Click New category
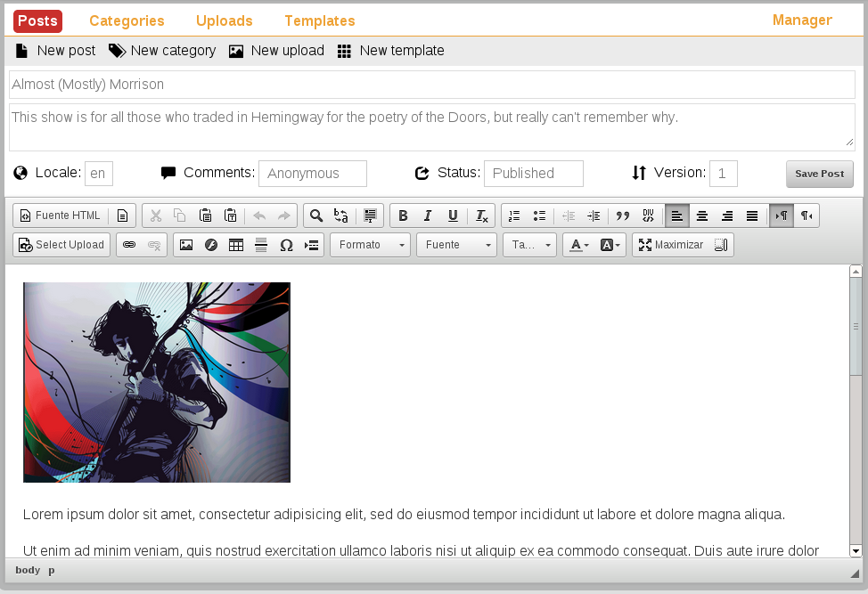This screenshot has height=594, width=868. 162,51
